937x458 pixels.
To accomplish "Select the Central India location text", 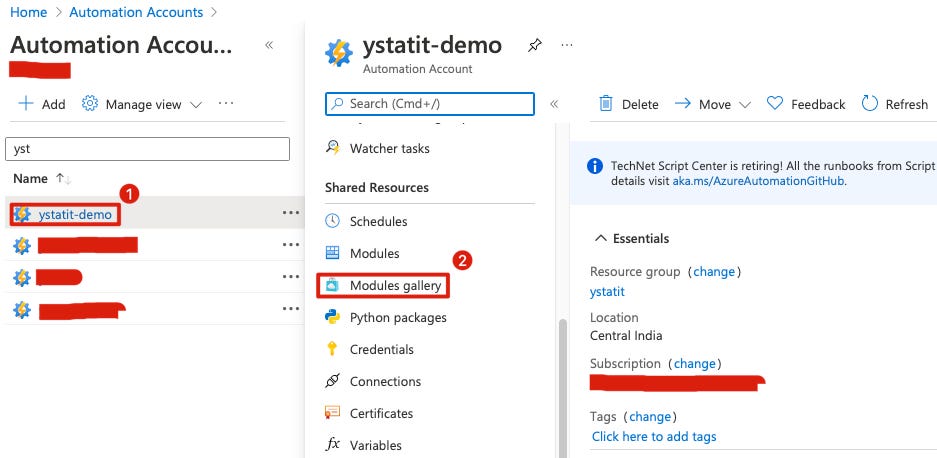I will [626, 335].
